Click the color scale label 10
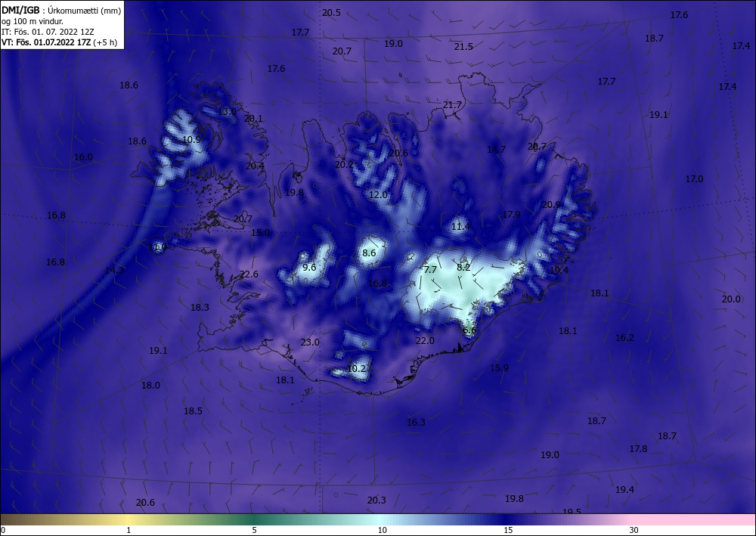This screenshot has height=536, width=756. click(x=382, y=530)
